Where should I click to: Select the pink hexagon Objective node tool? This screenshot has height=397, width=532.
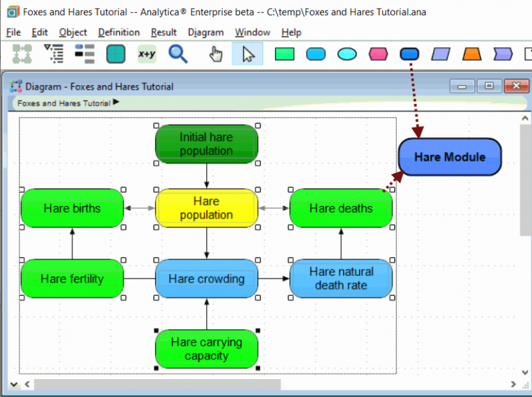(378, 55)
